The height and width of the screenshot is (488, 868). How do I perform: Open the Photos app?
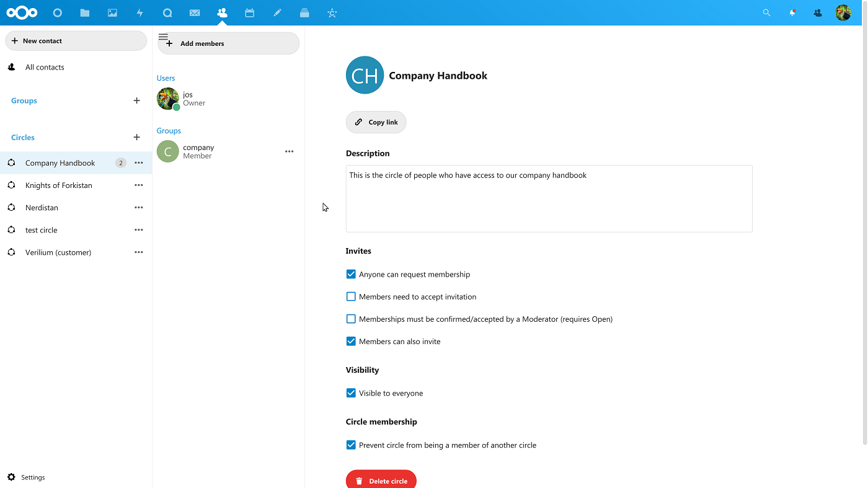click(x=112, y=12)
